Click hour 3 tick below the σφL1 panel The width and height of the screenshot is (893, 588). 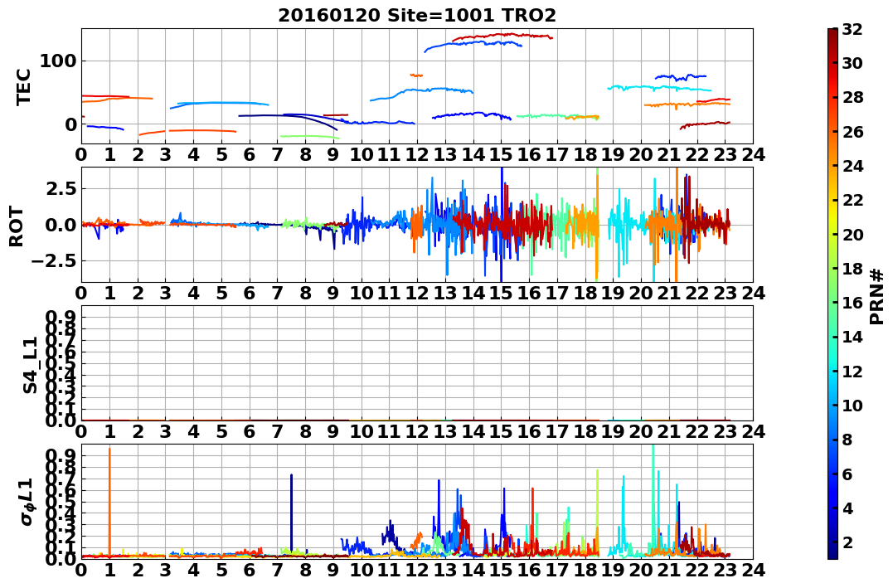(x=166, y=570)
